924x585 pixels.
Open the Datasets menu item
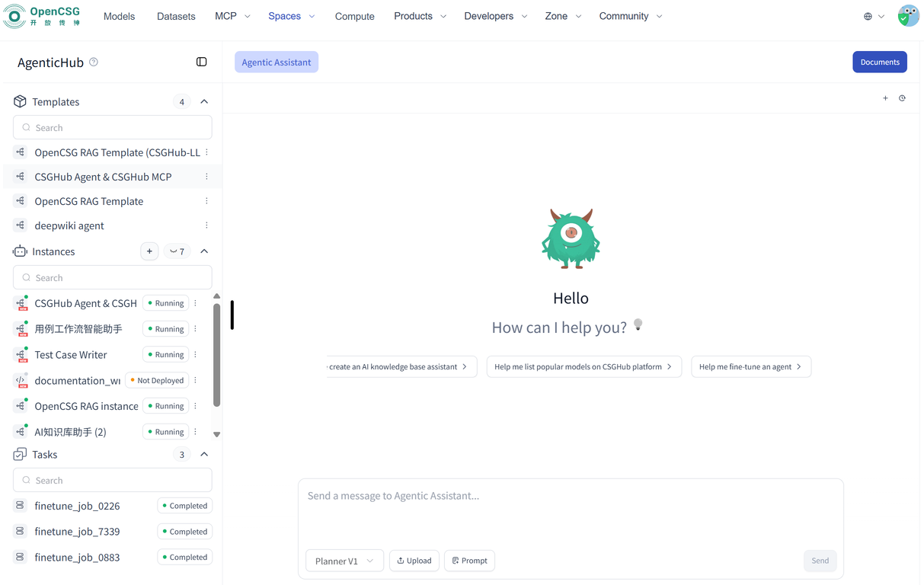176,16
